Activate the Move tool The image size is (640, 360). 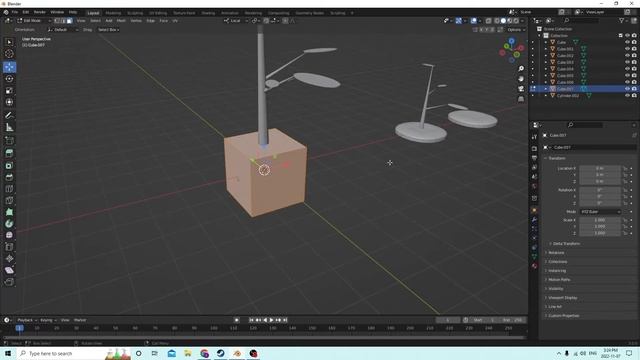pyautogui.click(x=9, y=67)
